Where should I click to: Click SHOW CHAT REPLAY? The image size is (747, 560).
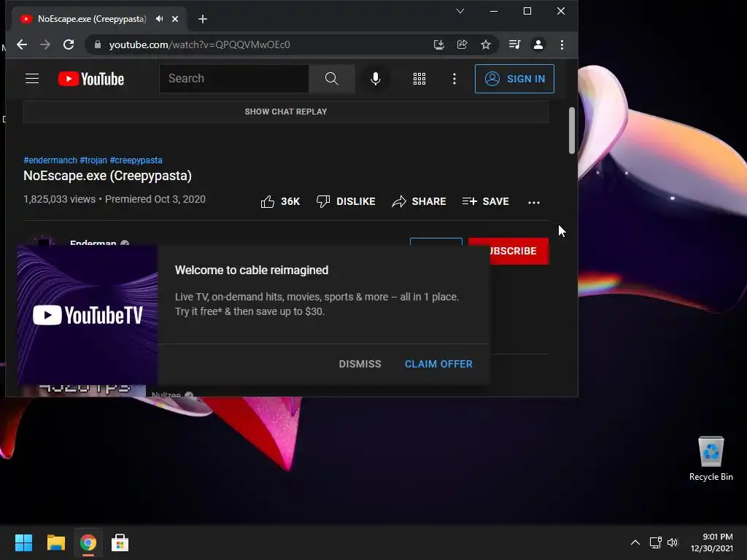pos(286,112)
